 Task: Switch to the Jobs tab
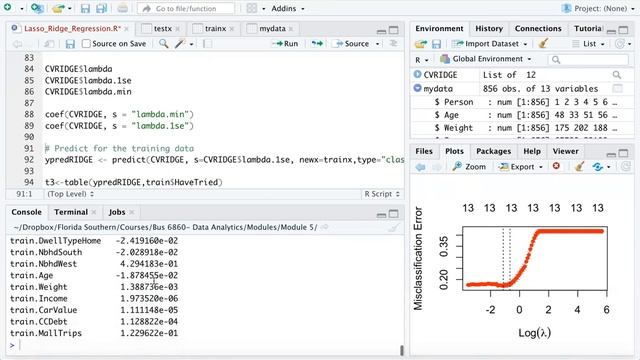coord(117,212)
